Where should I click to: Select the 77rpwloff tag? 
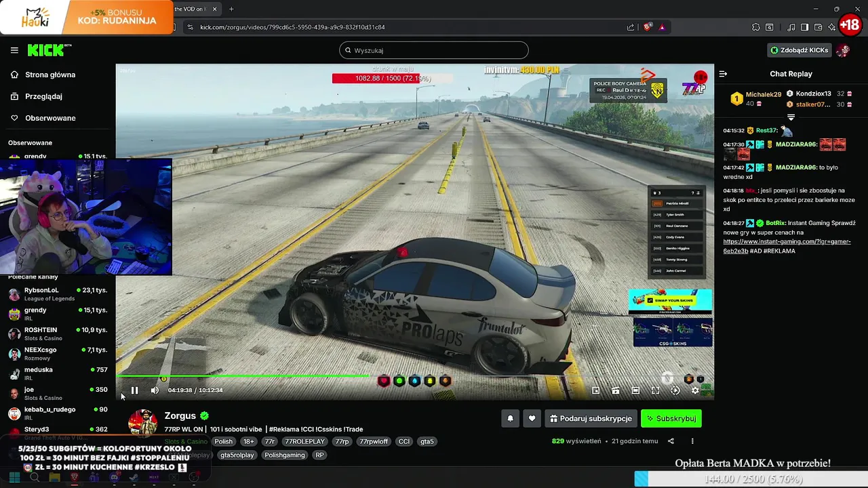(374, 441)
